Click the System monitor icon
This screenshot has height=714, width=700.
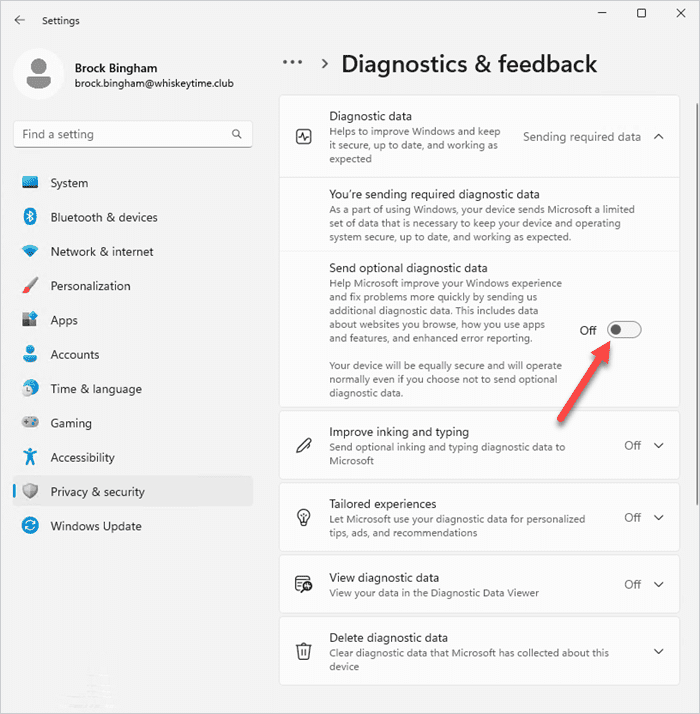30,183
